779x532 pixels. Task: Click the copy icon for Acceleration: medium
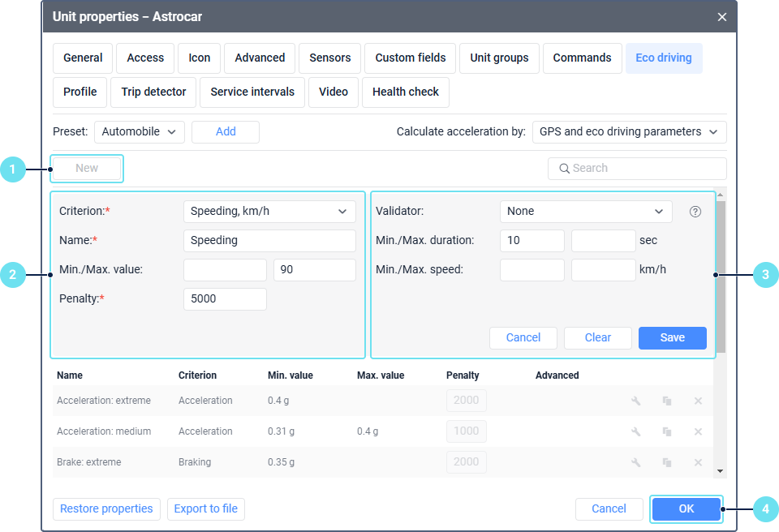(667, 431)
